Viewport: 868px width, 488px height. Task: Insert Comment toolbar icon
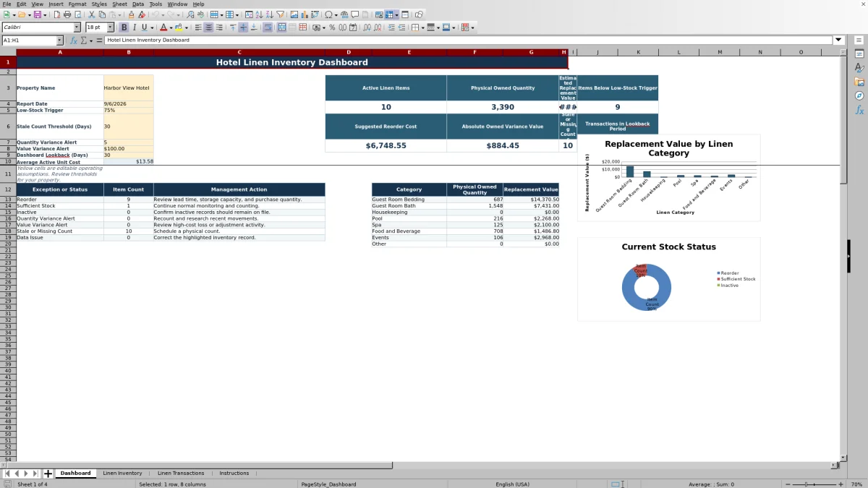[x=355, y=14]
